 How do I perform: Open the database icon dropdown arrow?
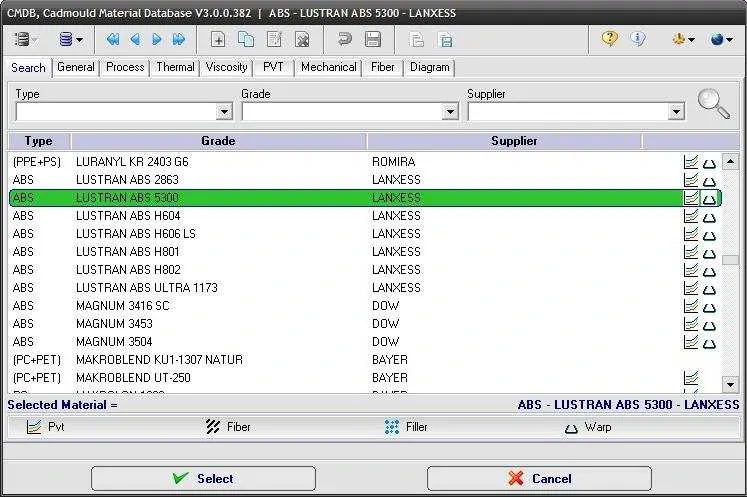(x=80, y=40)
